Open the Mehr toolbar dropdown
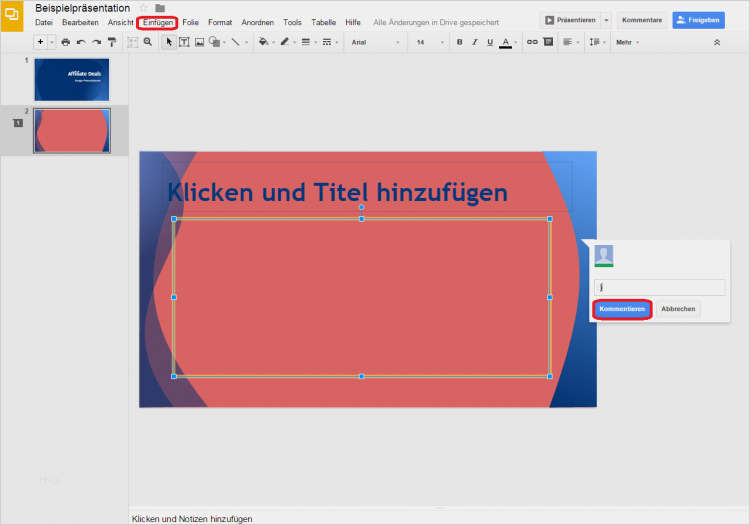Viewport: 750px width, 525px height. 628,42
